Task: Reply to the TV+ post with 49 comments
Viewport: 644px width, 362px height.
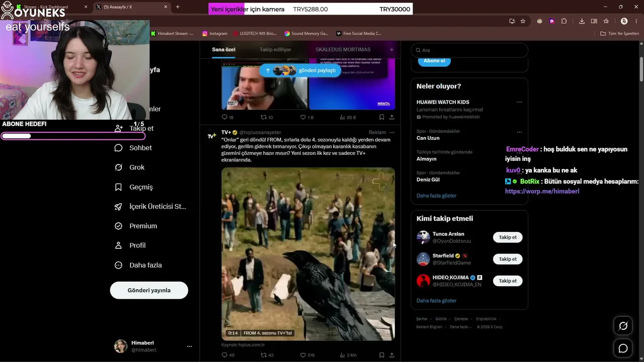Action: 224,355
